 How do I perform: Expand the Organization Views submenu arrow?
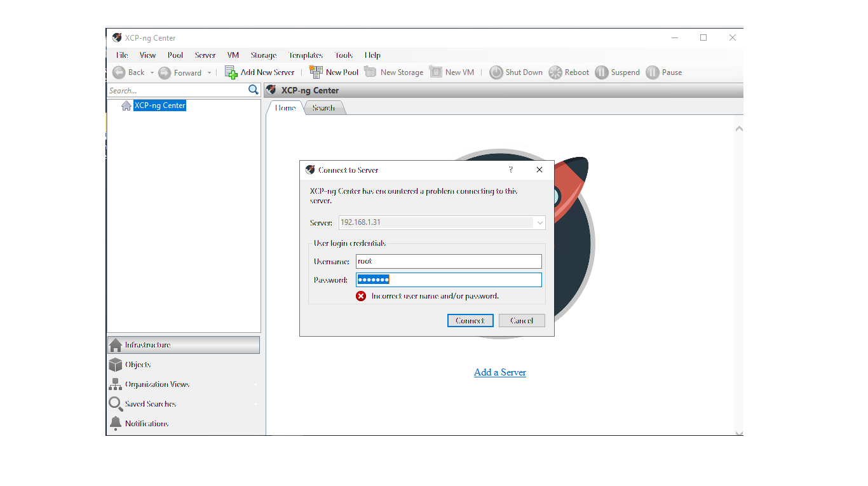(255, 385)
